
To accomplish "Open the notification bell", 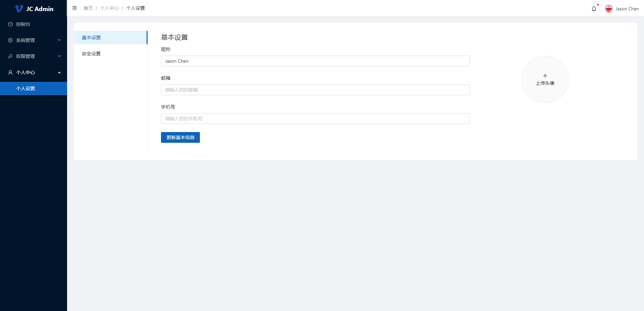I will point(594,9).
